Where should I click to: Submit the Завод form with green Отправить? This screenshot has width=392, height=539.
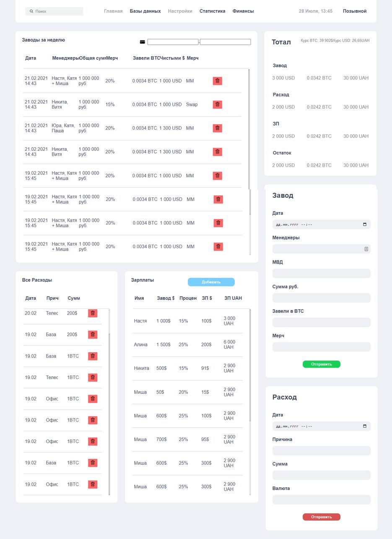tap(321, 364)
